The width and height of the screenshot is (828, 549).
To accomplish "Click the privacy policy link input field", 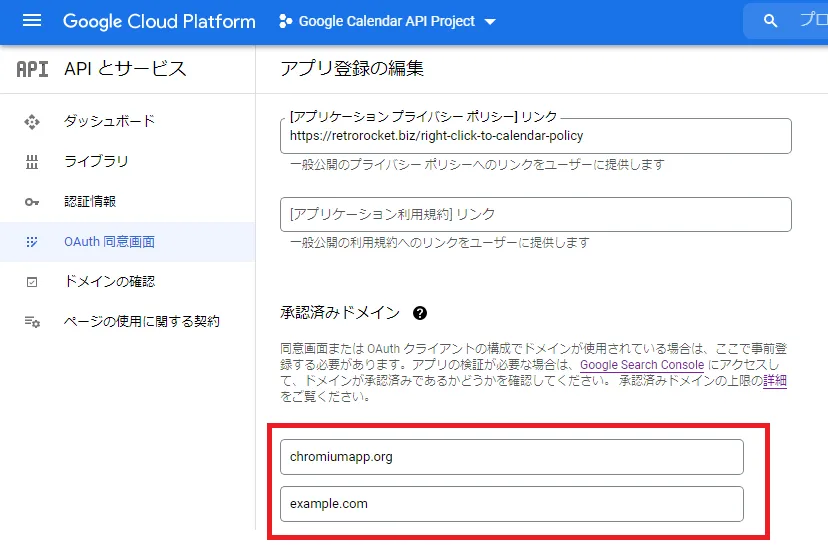I will point(535,136).
